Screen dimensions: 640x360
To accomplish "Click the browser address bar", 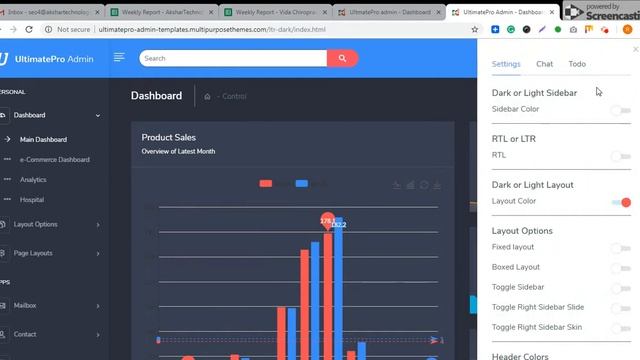I will point(261,29).
